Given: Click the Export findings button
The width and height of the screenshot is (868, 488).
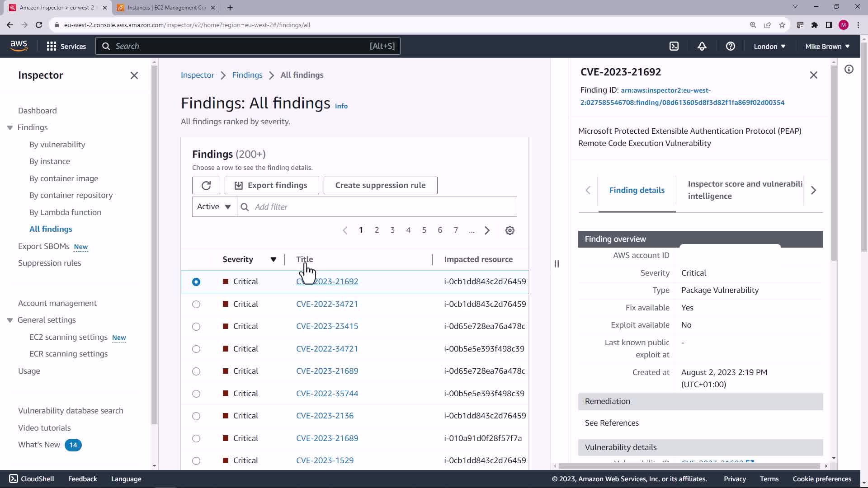Looking at the screenshot, I should pos(271,185).
